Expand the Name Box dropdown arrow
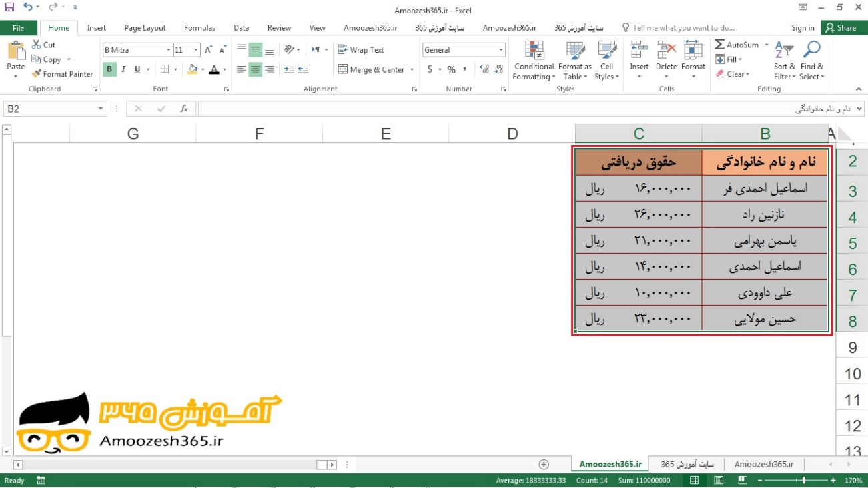 click(101, 109)
